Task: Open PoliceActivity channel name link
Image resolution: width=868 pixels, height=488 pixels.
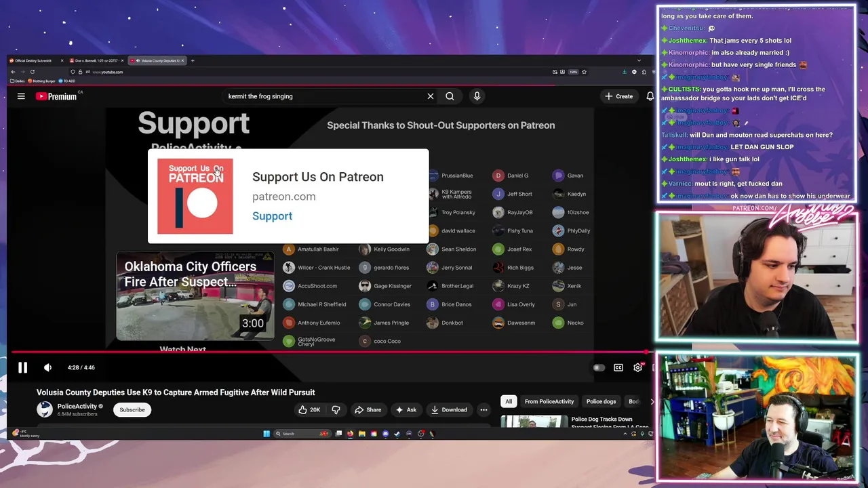Action: pos(77,407)
